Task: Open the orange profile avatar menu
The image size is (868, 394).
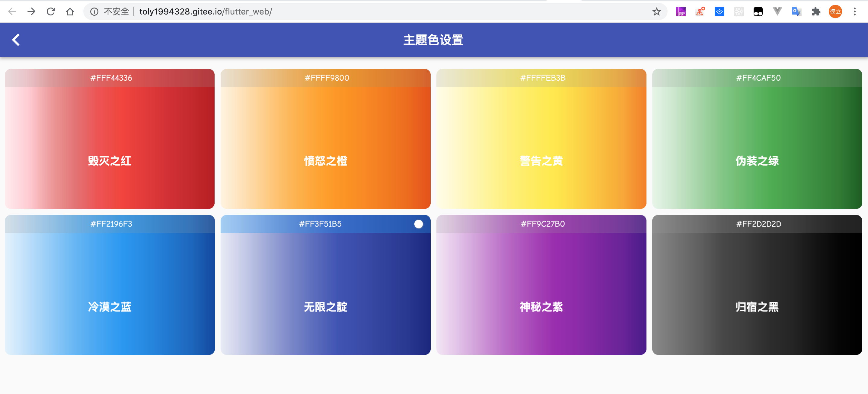Action: [x=835, y=11]
